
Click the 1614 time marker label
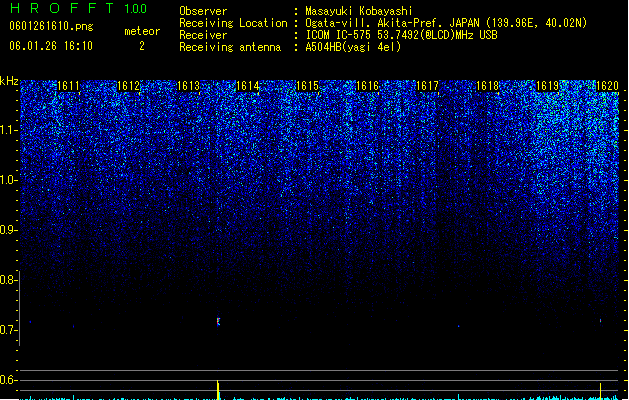click(248, 86)
